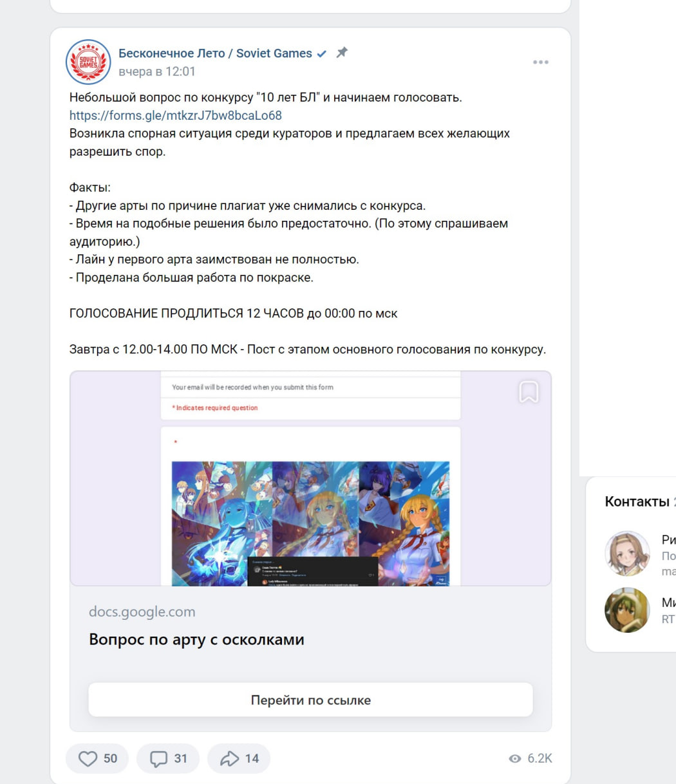Click the Контакты section header
Viewport: 676px width, 784px height.
click(x=637, y=502)
